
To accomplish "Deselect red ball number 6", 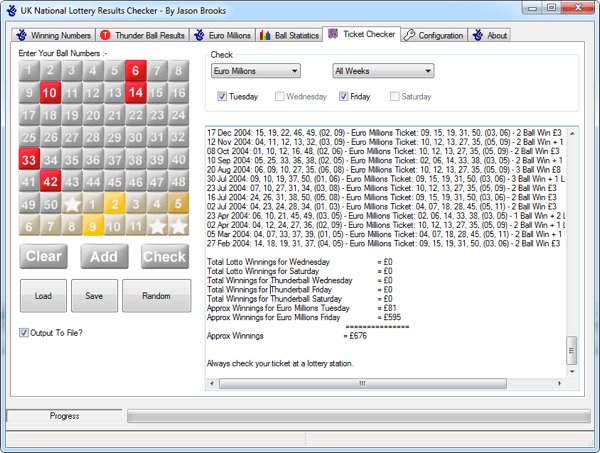I will [x=135, y=70].
